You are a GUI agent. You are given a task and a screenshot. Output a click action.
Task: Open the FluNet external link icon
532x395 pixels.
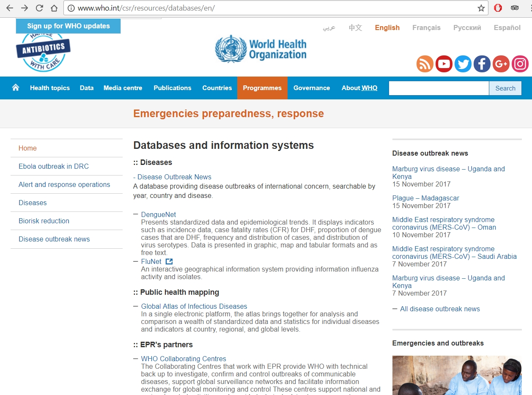[169, 261]
